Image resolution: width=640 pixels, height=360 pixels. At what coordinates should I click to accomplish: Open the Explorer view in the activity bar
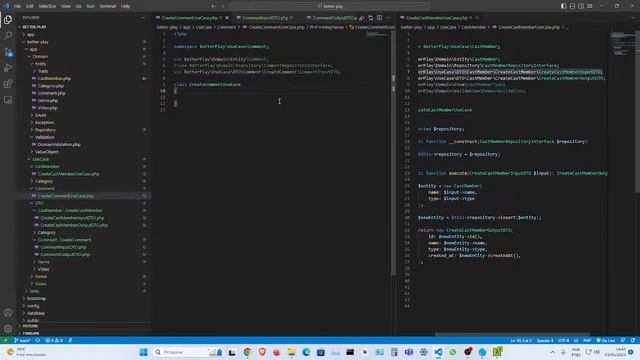(x=8, y=20)
